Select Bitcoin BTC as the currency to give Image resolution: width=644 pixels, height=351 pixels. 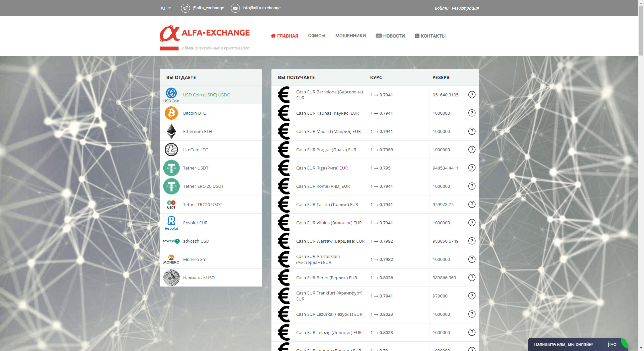tap(171, 113)
